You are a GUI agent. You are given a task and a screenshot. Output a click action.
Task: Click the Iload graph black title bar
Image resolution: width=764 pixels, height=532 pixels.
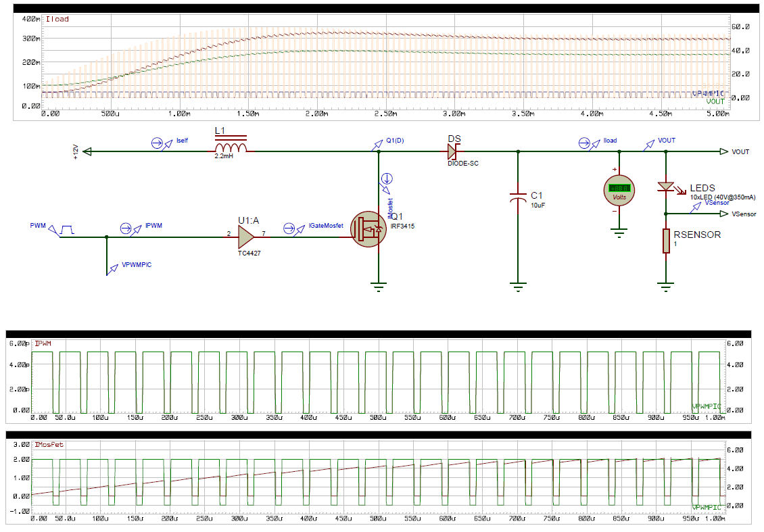pyautogui.click(x=386, y=9)
